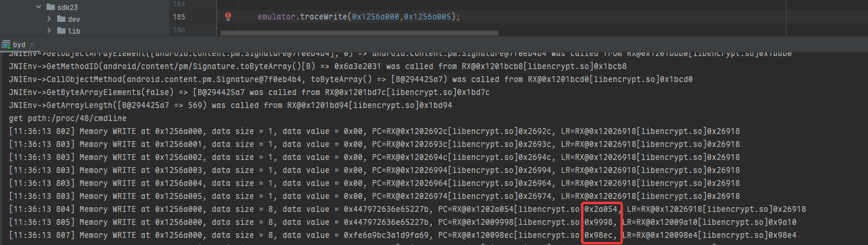Click the sdk23 folder icon
The height and width of the screenshot is (245, 868).
(x=51, y=6)
